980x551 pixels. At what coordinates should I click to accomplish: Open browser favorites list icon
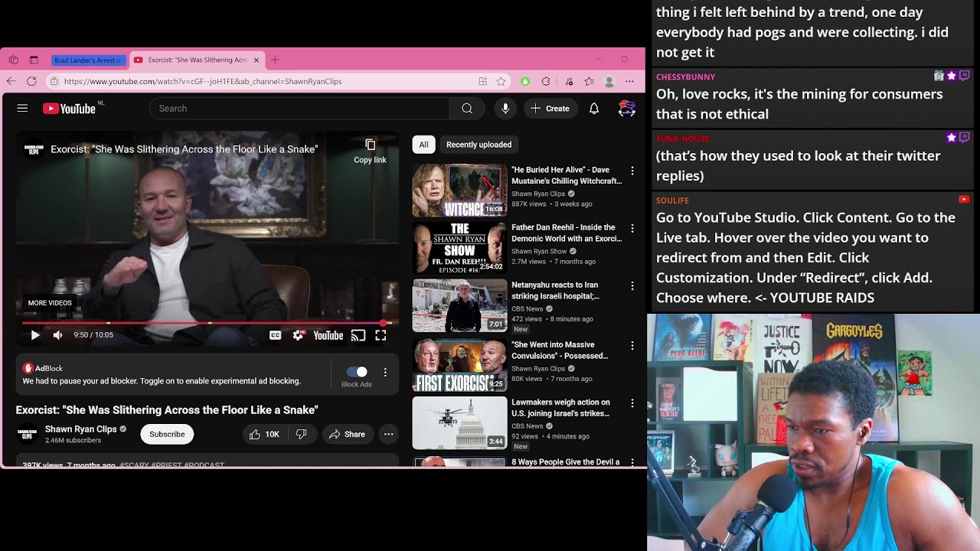click(589, 81)
